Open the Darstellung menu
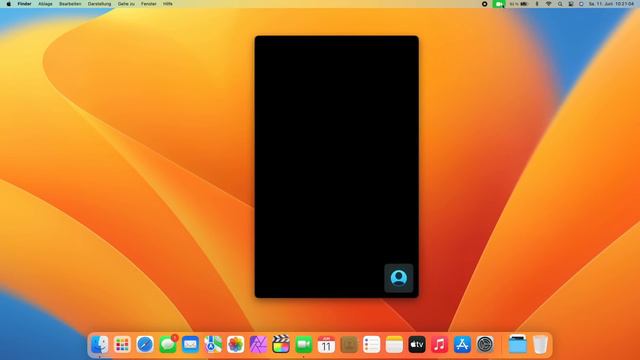This screenshot has height=360, width=640. coord(99,4)
